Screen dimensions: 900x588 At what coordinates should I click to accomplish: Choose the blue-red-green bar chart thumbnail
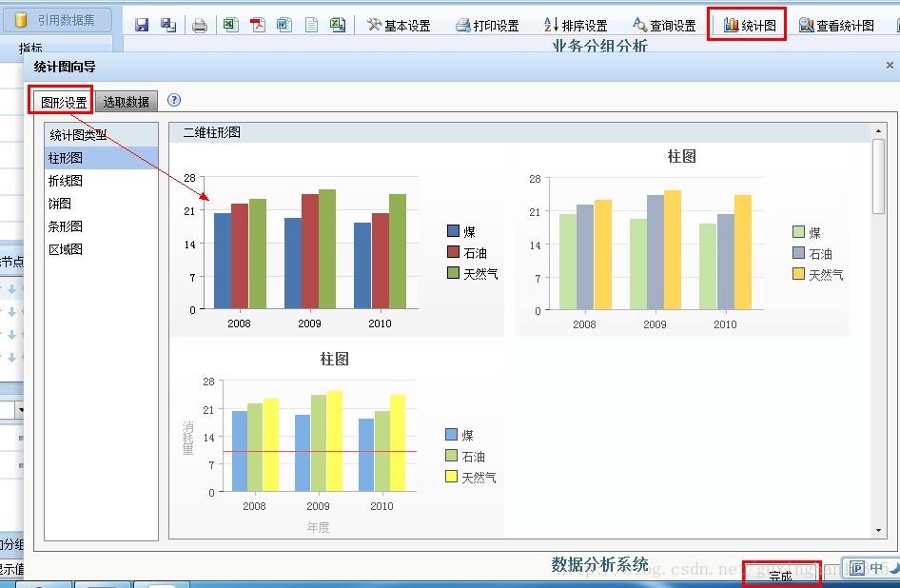coord(338,241)
